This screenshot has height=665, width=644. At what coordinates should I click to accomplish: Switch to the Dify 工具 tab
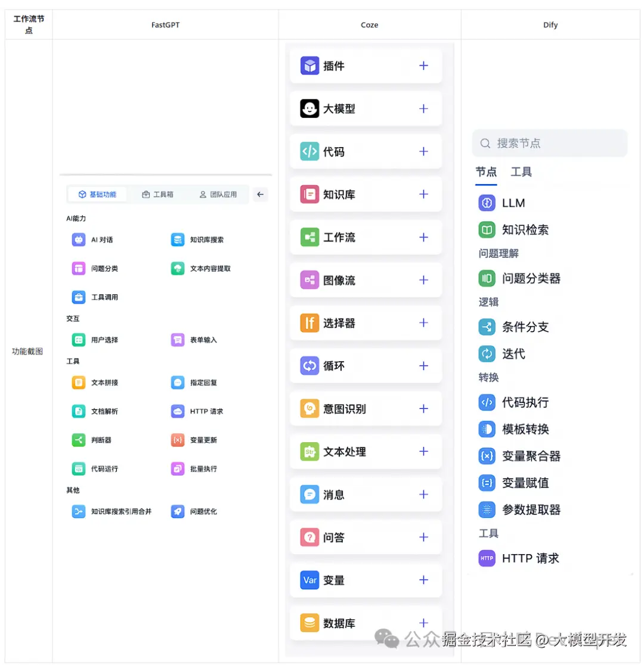(x=521, y=172)
